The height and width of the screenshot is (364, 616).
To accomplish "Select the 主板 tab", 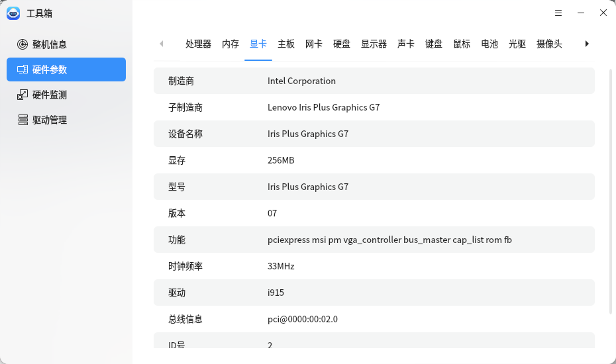I will [x=286, y=44].
